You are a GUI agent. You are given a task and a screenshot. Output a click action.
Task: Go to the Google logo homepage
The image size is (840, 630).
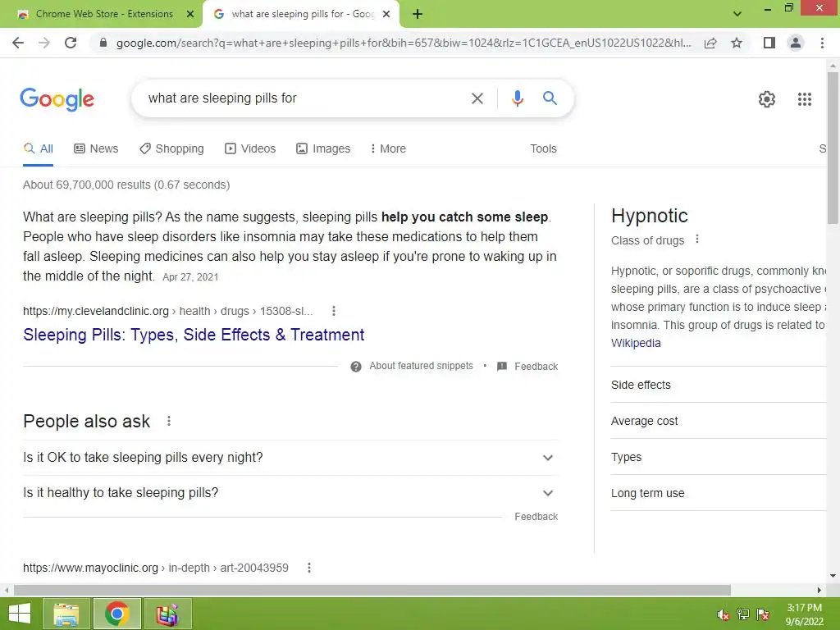tap(57, 99)
